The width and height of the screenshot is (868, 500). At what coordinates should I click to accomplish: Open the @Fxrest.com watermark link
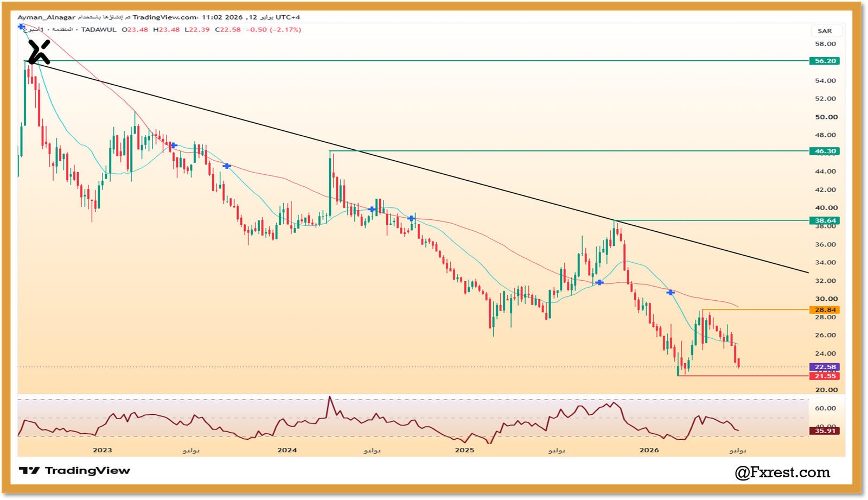coord(782,472)
